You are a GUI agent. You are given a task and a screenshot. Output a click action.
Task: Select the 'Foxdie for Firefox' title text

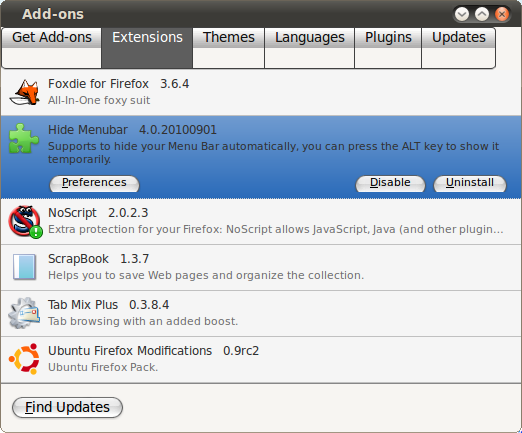point(98,84)
